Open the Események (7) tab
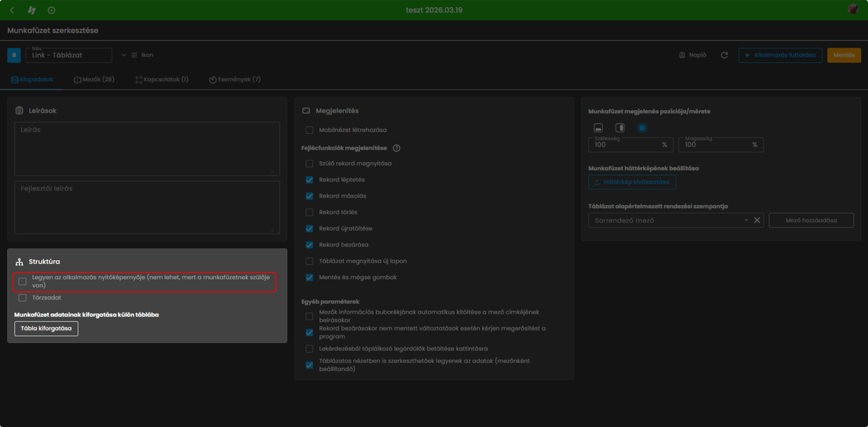 coord(235,80)
